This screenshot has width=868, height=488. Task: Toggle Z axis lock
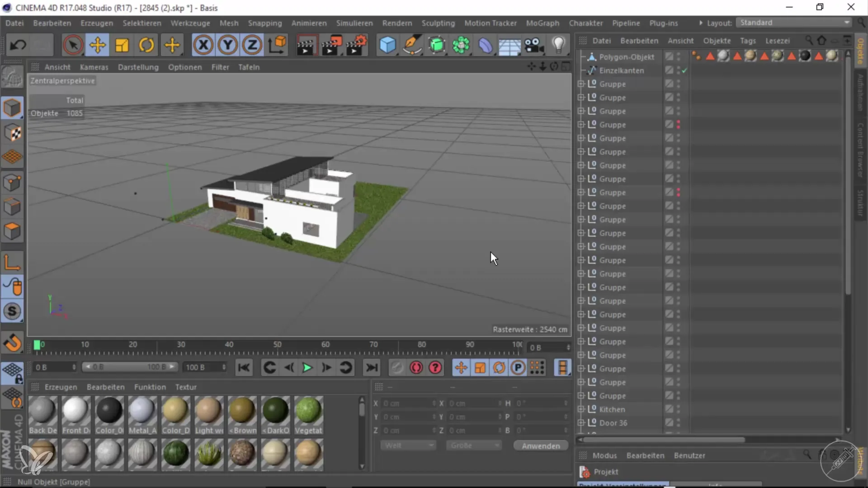[252, 45]
